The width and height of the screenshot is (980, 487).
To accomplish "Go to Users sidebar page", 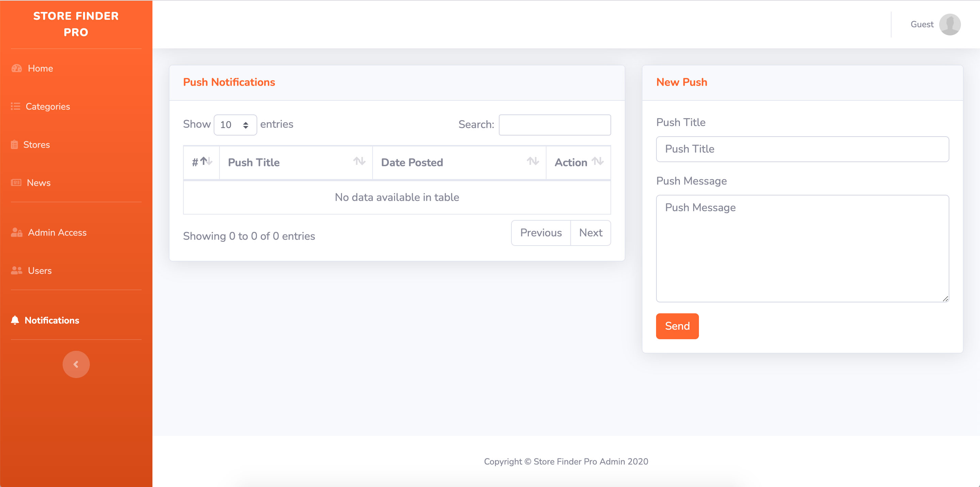I will 39,271.
